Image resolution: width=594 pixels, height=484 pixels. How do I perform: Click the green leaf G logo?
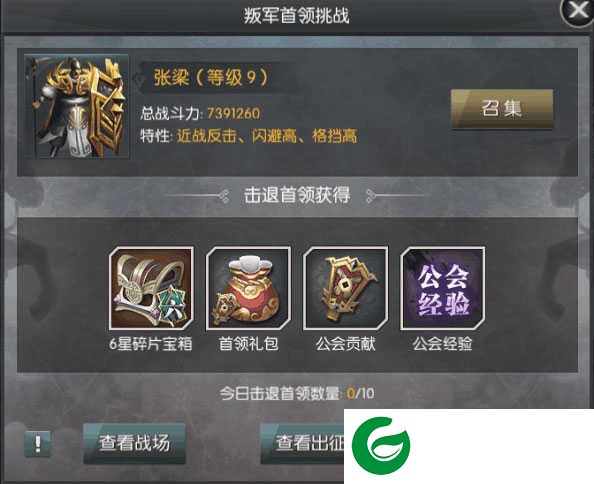click(381, 445)
